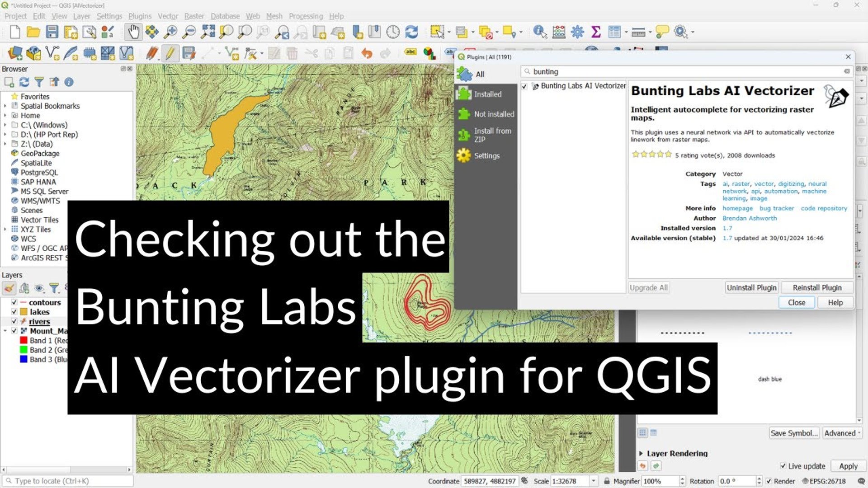Open the Select Features tool dropdown arrow
868x488 pixels.
(x=449, y=32)
